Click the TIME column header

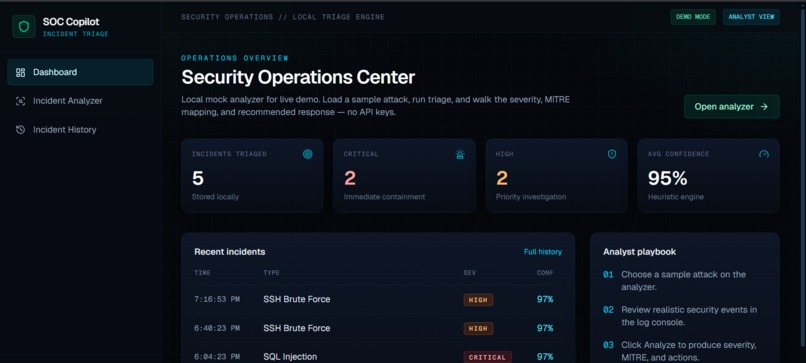pyautogui.click(x=202, y=273)
